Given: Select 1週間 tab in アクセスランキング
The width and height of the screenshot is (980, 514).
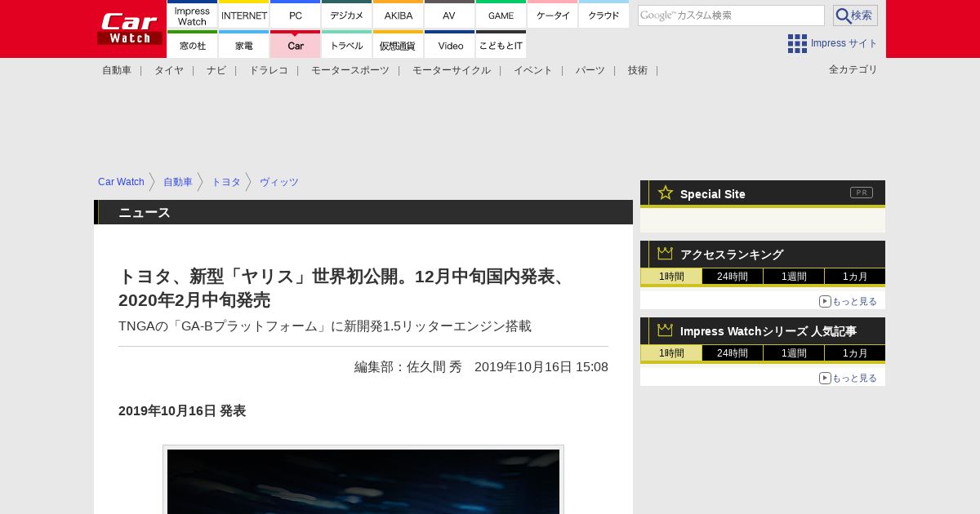Looking at the screenshot, I should pos(794,277).
